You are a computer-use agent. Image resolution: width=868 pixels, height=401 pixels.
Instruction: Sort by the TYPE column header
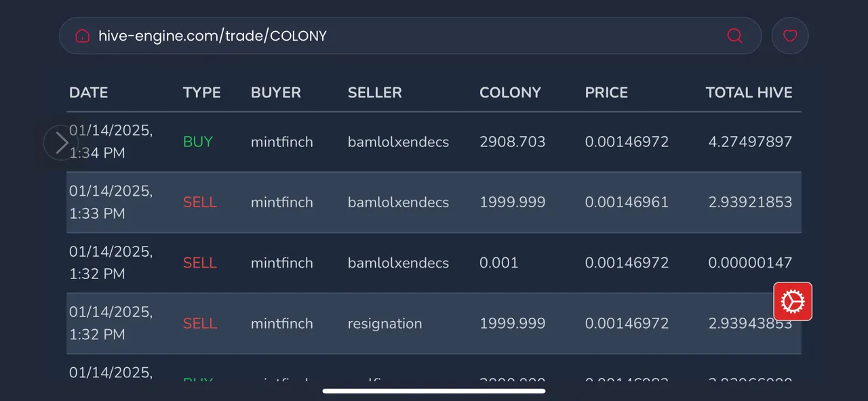[201, 93]
